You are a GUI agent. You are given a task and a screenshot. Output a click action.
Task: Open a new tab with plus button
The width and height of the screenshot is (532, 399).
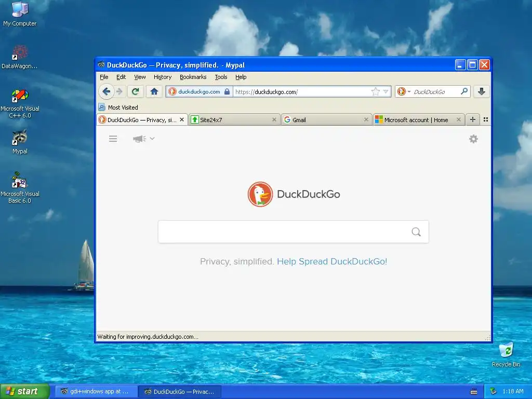tap(473, 119)
